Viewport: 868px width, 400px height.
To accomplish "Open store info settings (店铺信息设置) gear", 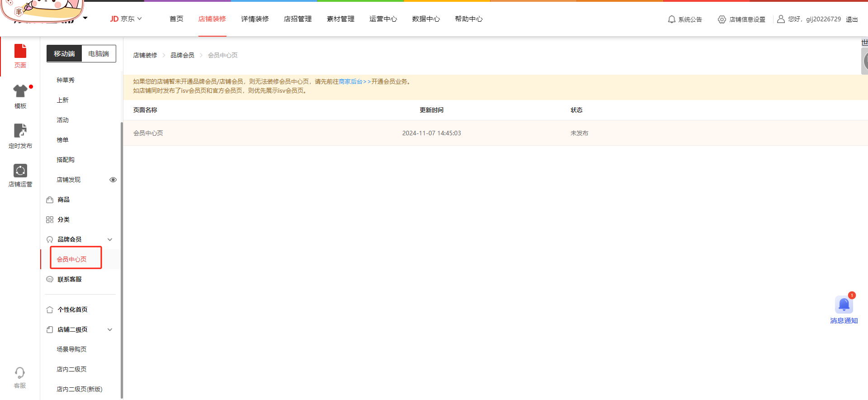I will click(x=722, y=19).
